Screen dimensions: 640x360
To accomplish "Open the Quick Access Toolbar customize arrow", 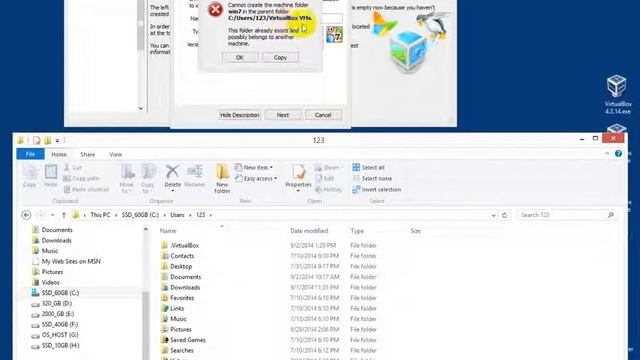I will click(x=57, y=141).
